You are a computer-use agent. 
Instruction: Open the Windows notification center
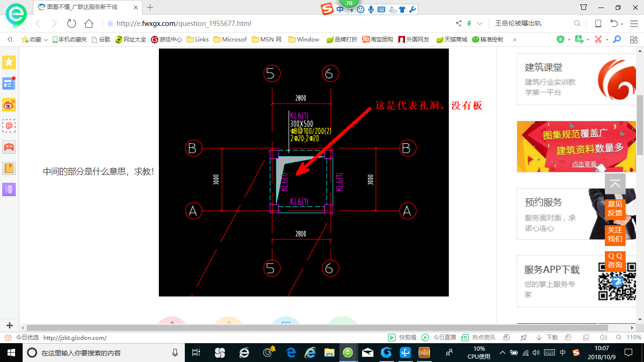coord(628,353)
